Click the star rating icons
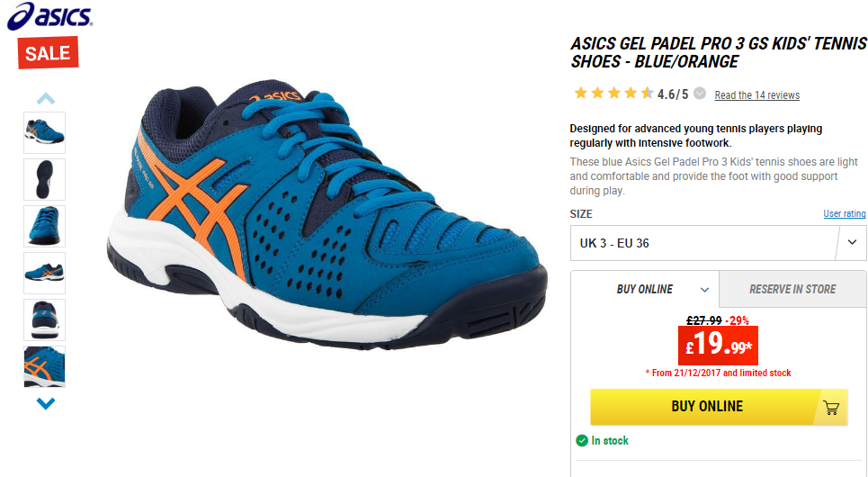 pyautogui.click(x=613, y=93)
